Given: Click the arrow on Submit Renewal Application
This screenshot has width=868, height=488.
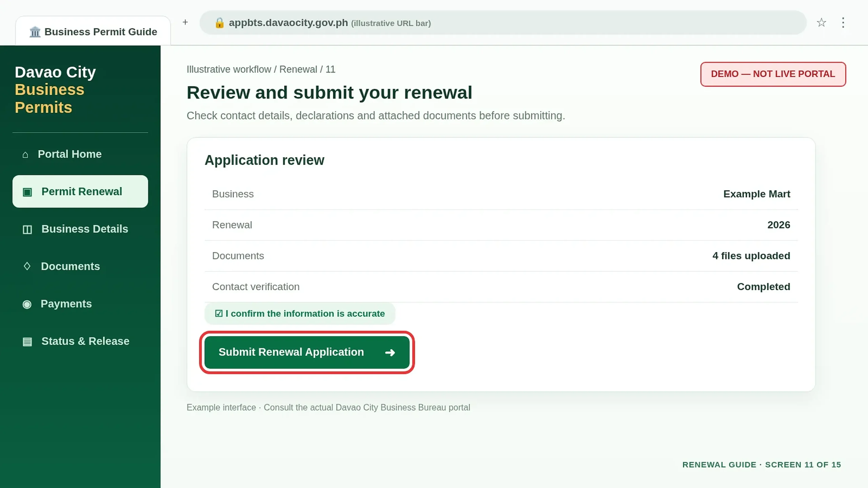Looking at the screenshot, I should pos(390,352).
